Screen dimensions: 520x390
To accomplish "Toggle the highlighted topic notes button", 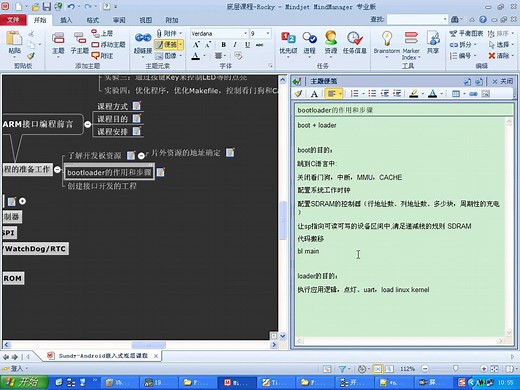I will pos(168,44).
